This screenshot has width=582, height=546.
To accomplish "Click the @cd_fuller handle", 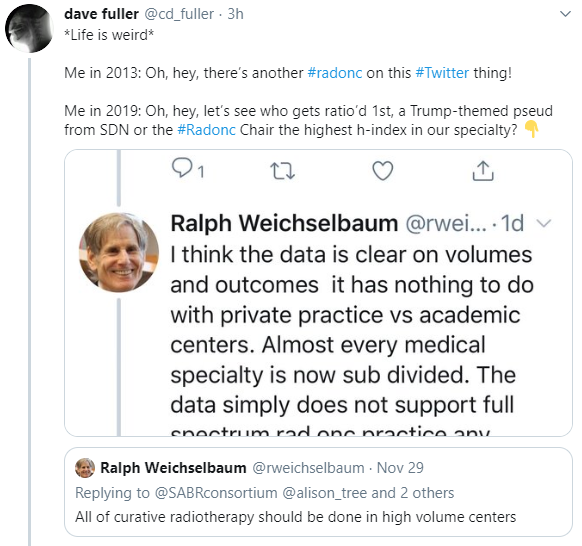I will coord(179,14).
